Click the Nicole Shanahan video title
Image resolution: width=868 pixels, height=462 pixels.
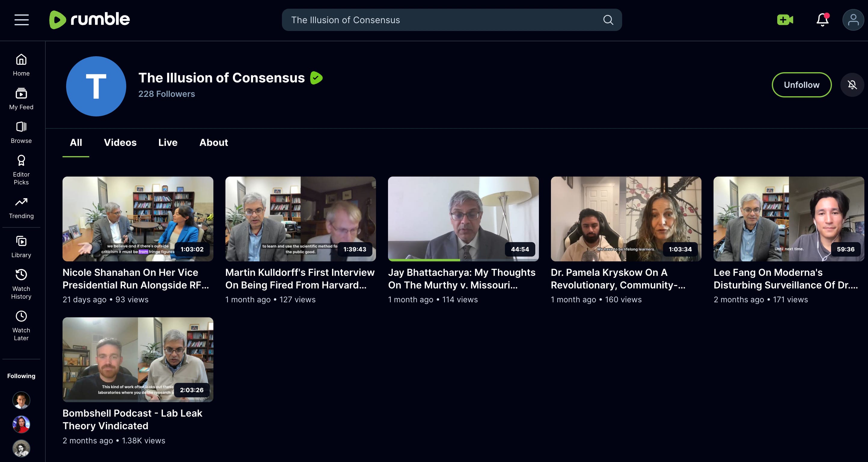coord(136,279)
